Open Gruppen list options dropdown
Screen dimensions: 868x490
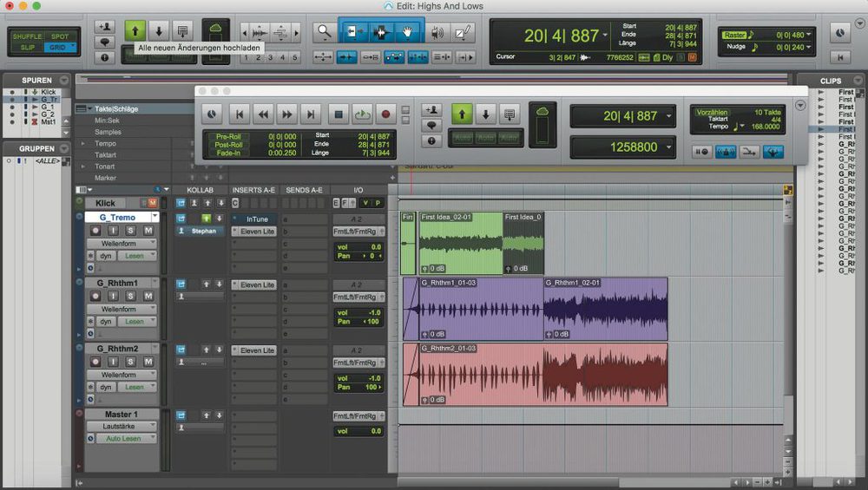64,149
